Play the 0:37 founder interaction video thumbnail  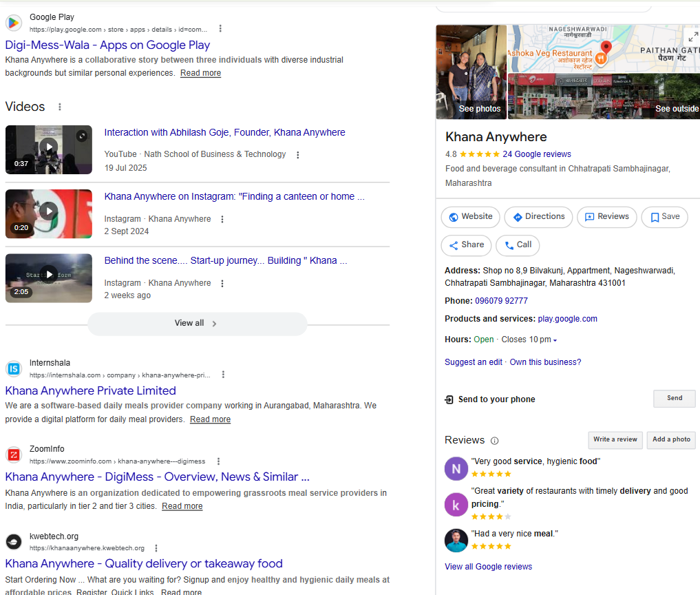click(49, 149)
